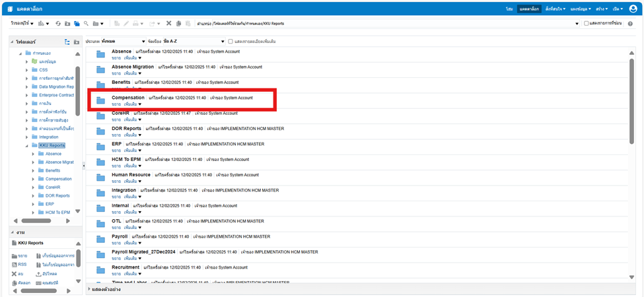Click the search magnifier icon in toolbar

[x=87, y=24]
